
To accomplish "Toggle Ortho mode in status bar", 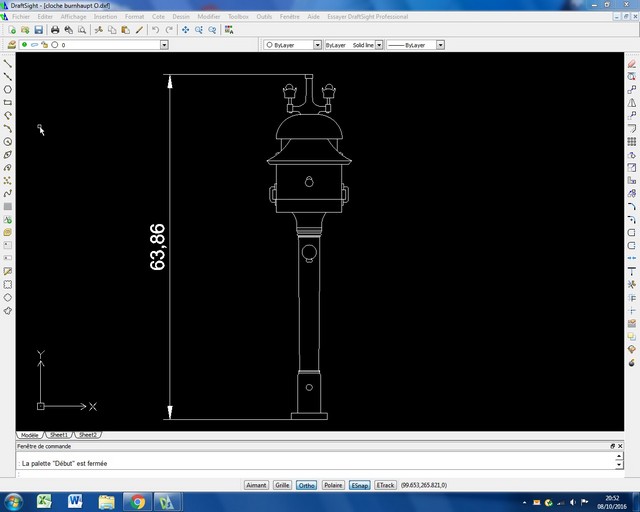I will (306, 485).
